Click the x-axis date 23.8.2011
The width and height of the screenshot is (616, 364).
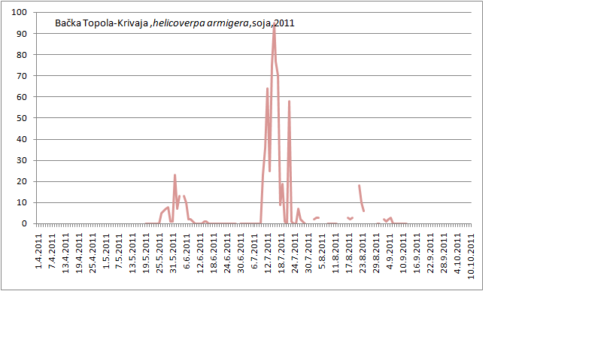[363, 254]
